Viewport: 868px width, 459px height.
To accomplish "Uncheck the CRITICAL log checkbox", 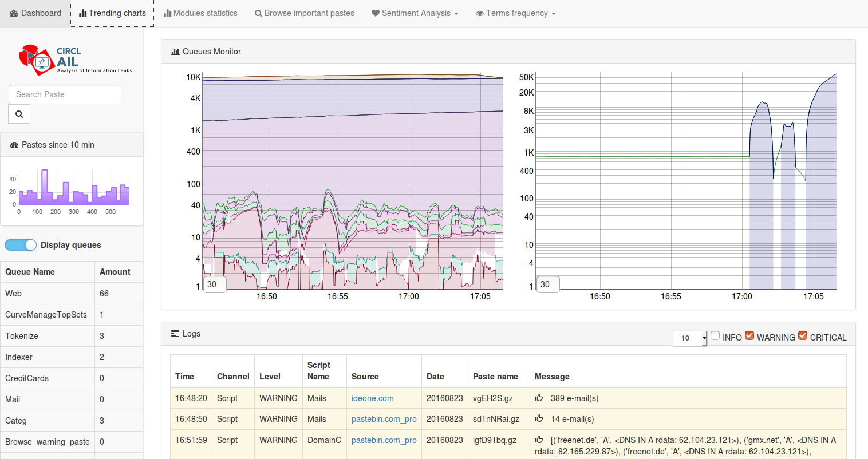I will (x=803, y=336).
